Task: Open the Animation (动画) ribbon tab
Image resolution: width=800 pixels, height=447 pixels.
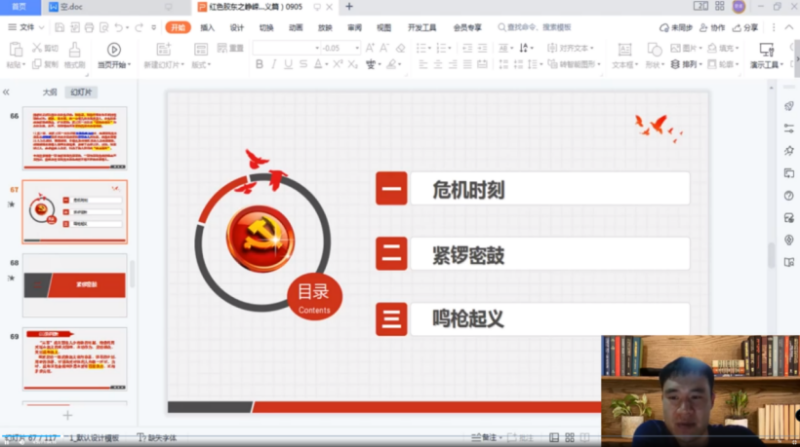Action: click(296, 28)
